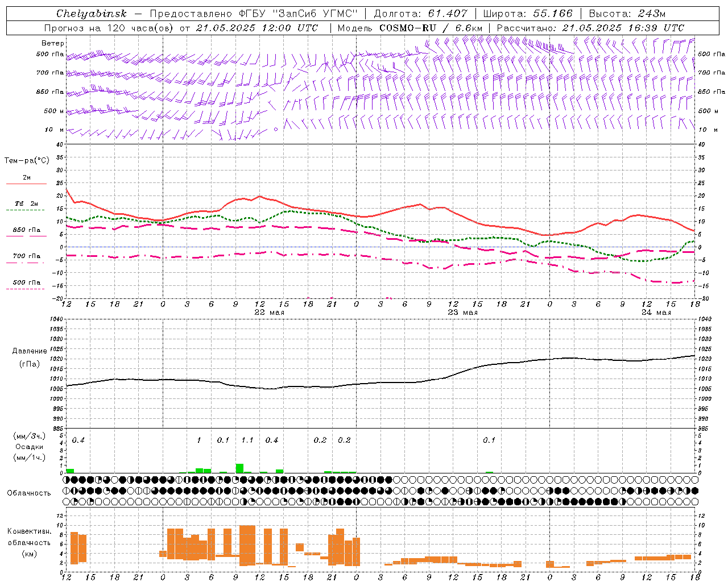Click the '(гПа)' unit under Давление
728x582 pixels.
[x=29, y=364]
